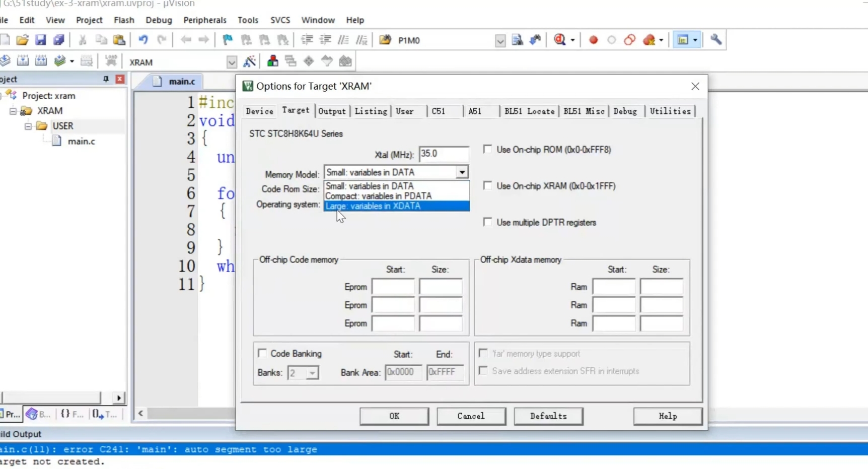Build target files icon
The image size is (868, 469).
23,61
